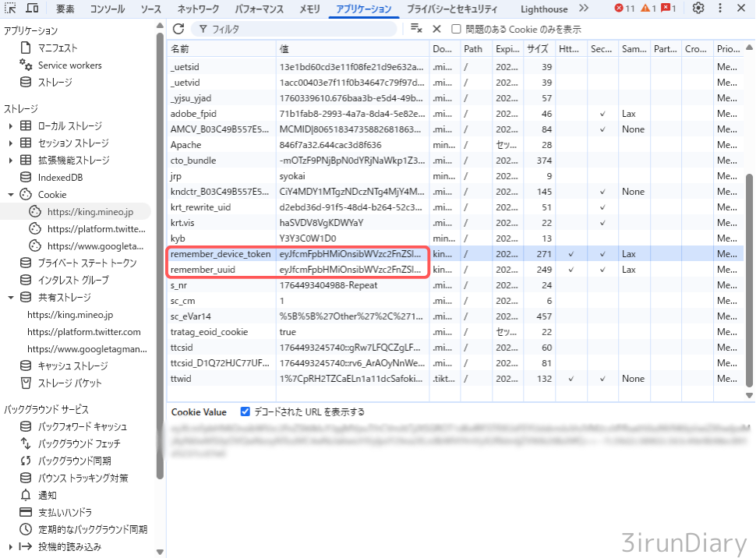Sort cookies by the サイズ column header
The width and height of the screenshot is (756, 558).
coord(537,48)
